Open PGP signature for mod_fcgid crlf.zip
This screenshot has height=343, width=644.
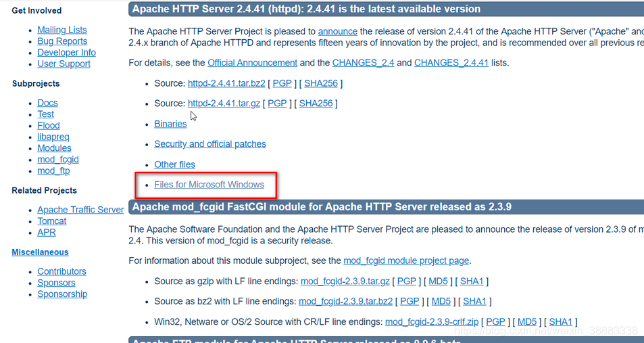click(495, 322)
